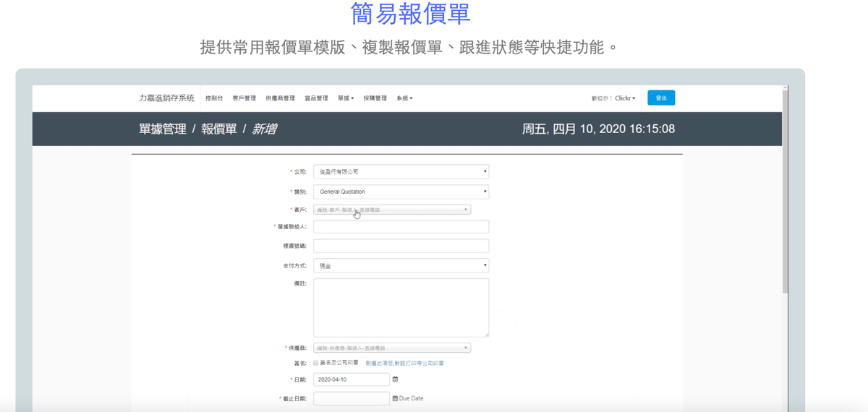Open the Clickr user account menu

(625, 98)
